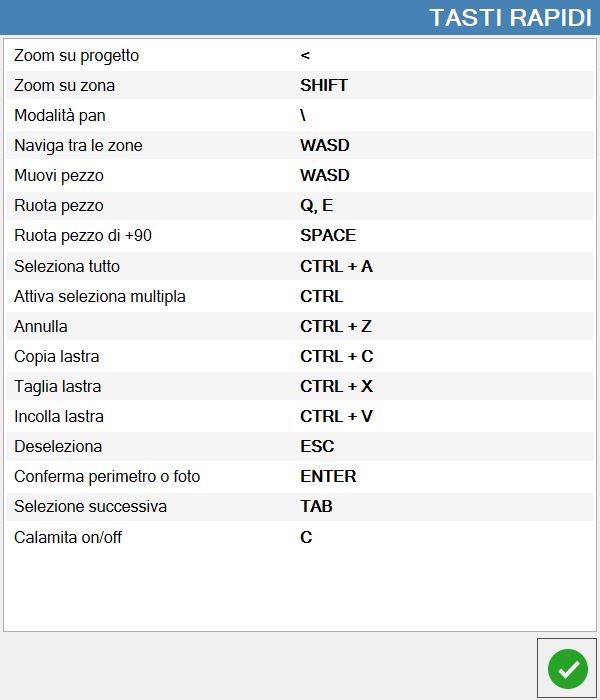Select the Selezione successiva row
This screenshot has width=600, height=700.
click(300, 506)
